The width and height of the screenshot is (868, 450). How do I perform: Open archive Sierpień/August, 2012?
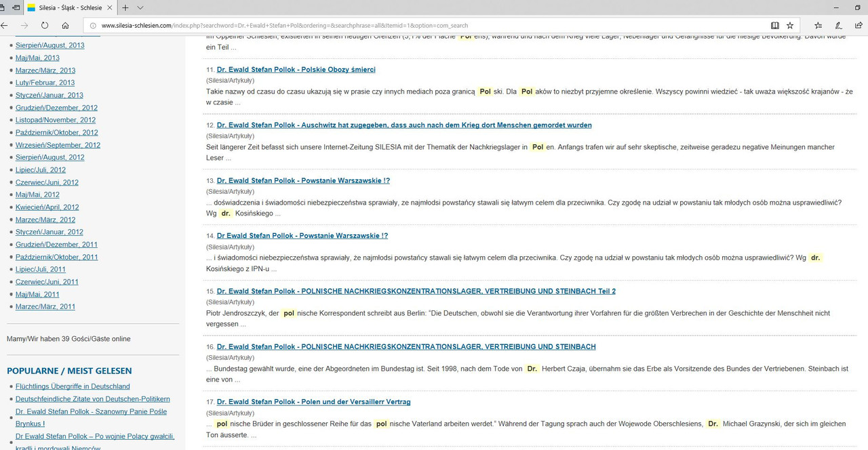pos(50,157)
